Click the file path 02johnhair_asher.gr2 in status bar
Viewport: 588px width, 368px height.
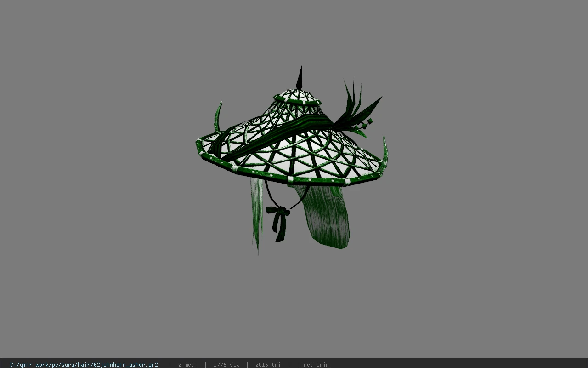84,365
